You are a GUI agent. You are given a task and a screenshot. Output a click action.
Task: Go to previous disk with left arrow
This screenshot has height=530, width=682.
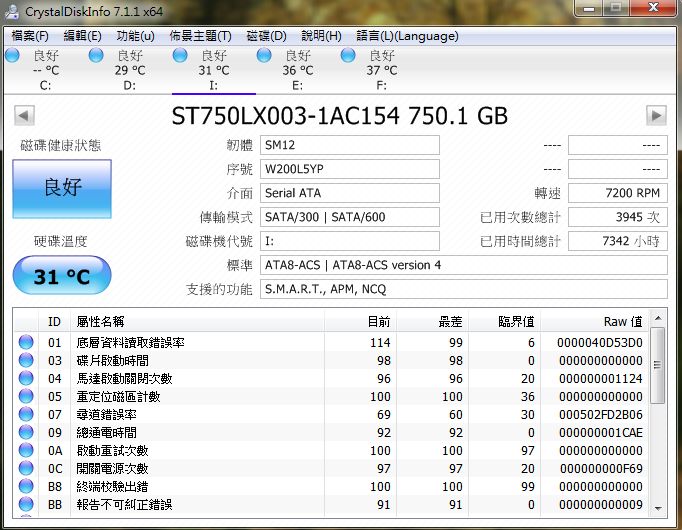click(x=24, y=116)
